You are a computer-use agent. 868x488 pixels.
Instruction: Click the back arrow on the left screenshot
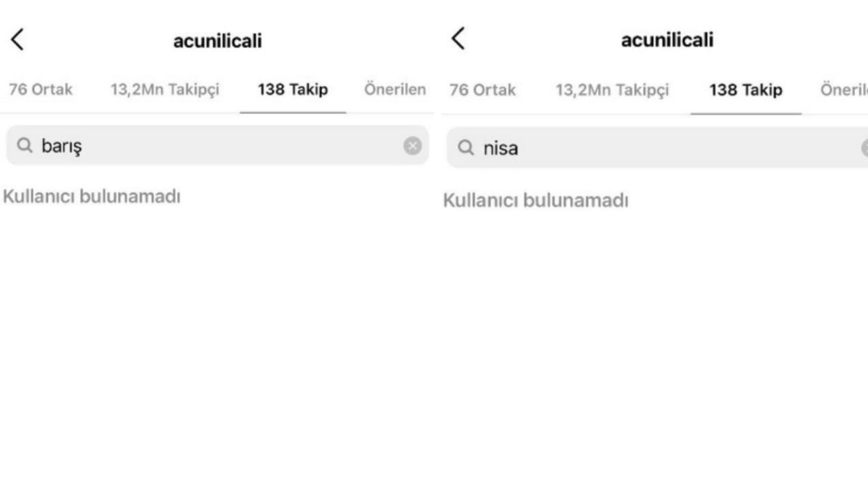tap(18, 39)
